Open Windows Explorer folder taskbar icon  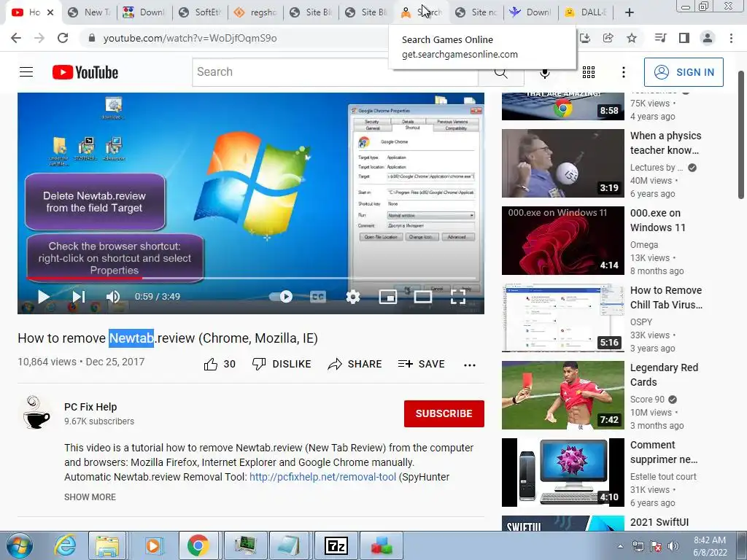pos(107,545)
